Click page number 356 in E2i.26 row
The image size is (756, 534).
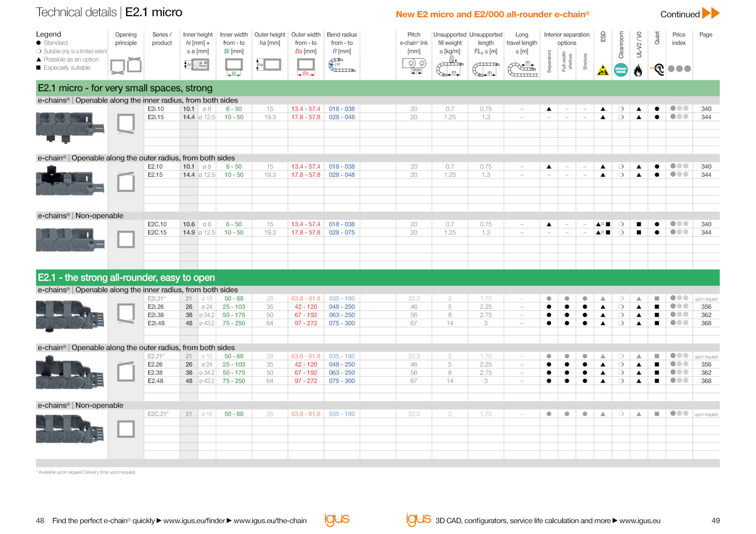click(x=706, y=306)
